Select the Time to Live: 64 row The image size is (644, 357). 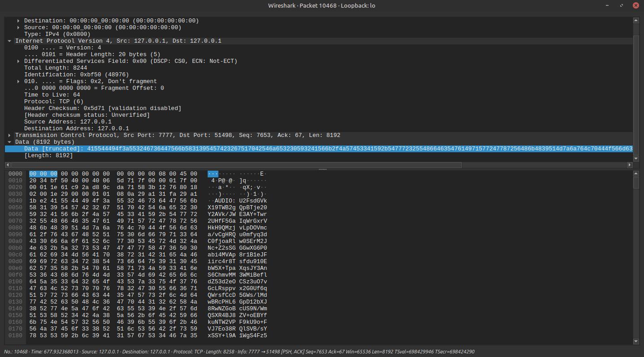(318, 95)
